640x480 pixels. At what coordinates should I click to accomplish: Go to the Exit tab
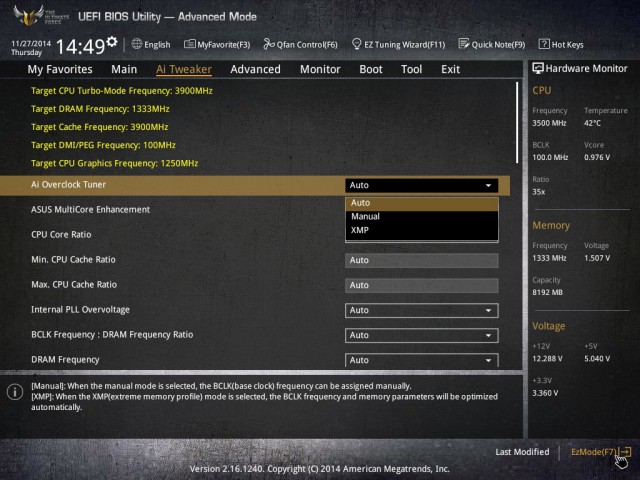point(450,69)
